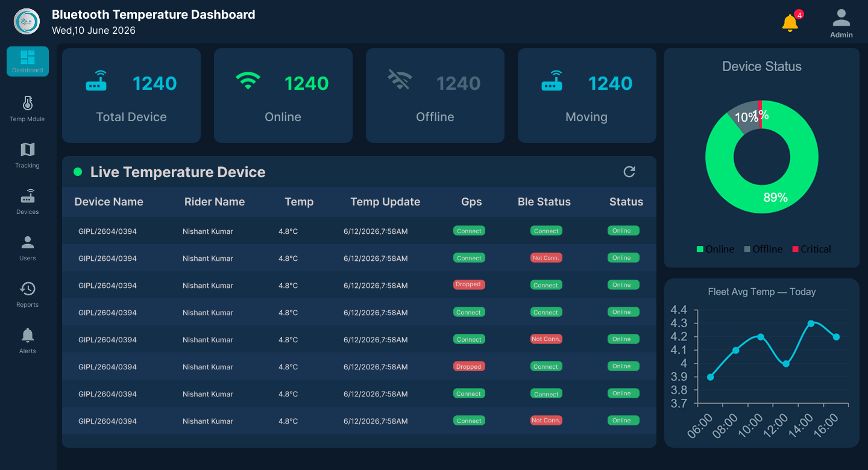868x470 pixels.
Task: Go to Devices via router icon
Action: click(28, 196)
